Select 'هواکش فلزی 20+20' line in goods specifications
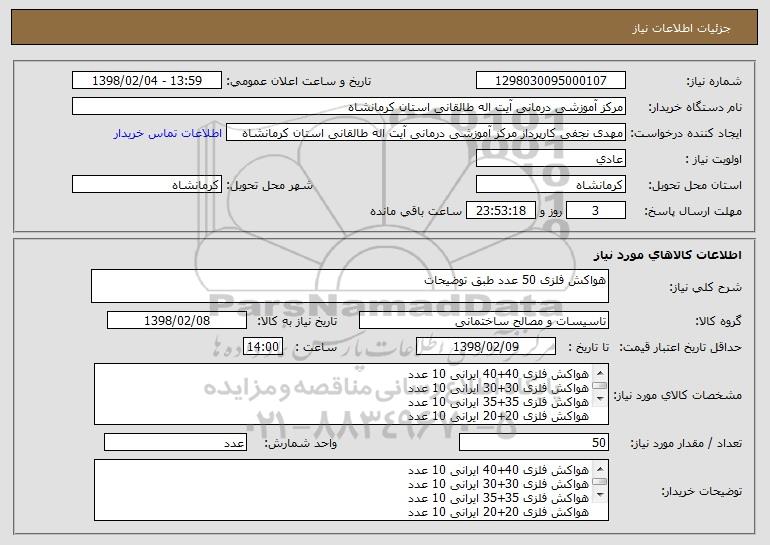Image resolution: width=770 pixels, height=545 pixels. pyautogui.click(x=498, y=416)
